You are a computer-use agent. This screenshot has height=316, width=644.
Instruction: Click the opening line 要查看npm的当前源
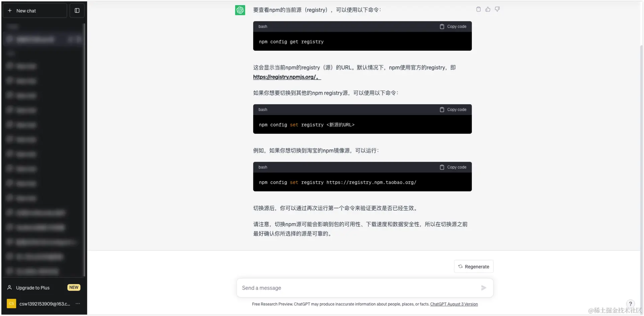coord(317,10)
